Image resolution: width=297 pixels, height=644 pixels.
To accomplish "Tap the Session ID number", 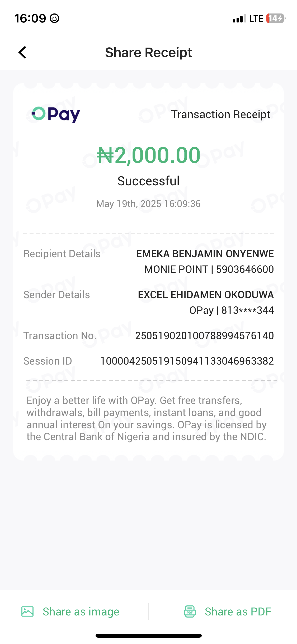I will click(x=187, y=361).
